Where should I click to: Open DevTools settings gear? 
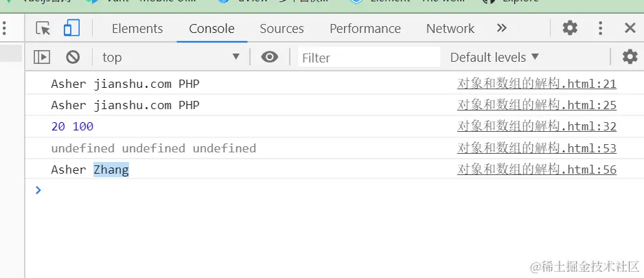pyautogui.click(x=570, y=28)
